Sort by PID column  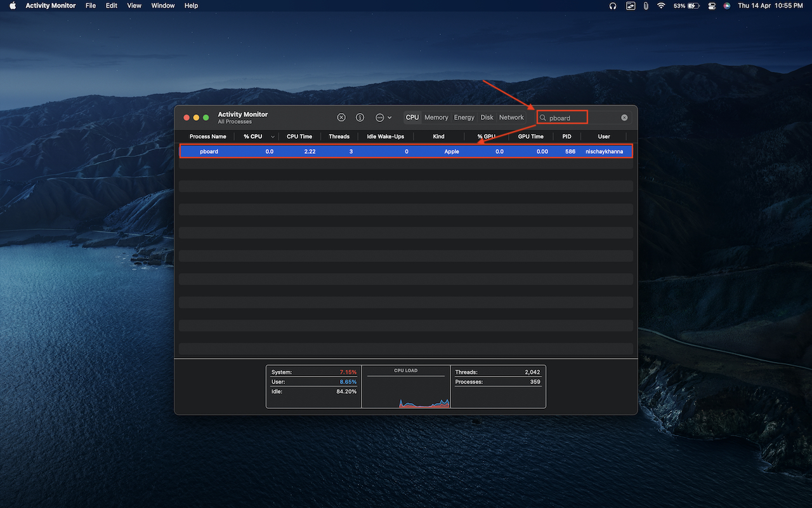coord(566,137)
